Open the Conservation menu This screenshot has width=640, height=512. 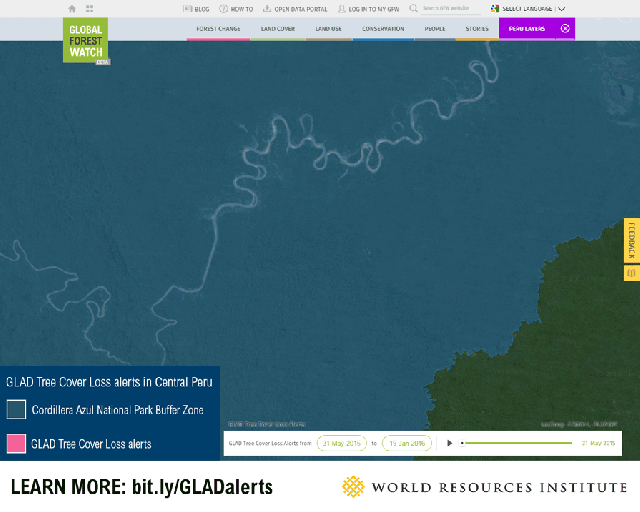[383, 29]
